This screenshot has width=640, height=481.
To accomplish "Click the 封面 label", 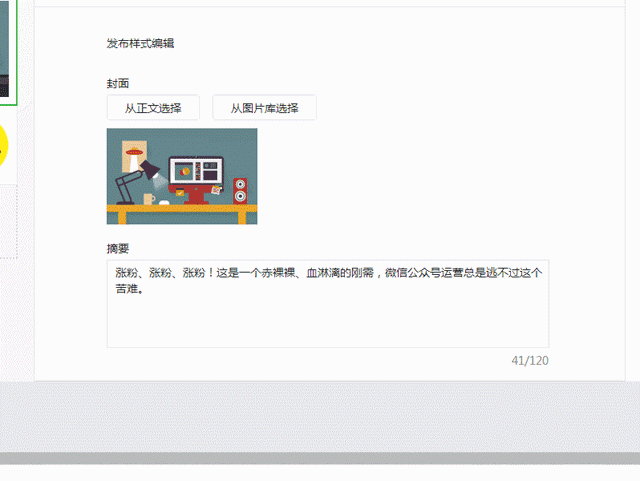I will coord(118,84).
